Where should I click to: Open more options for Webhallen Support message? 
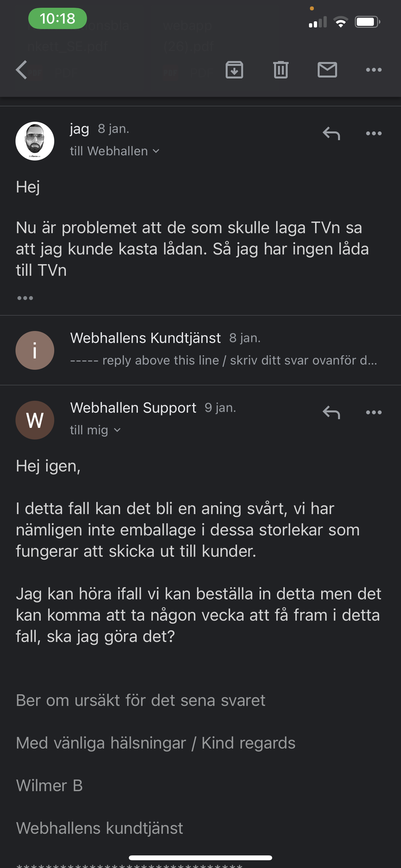click(x=374, y=412)
